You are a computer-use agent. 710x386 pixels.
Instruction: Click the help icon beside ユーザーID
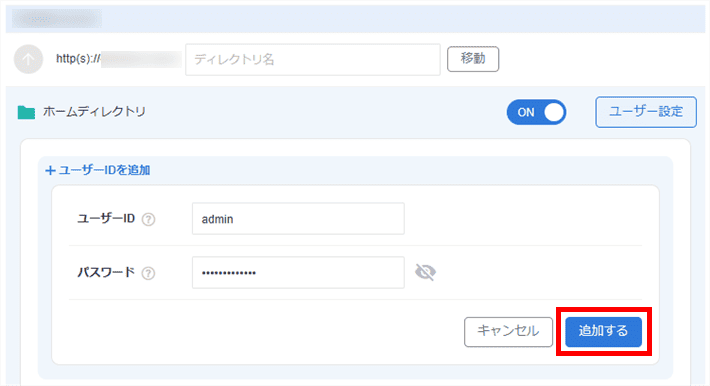pyautogui.click(x=149, y=219)
